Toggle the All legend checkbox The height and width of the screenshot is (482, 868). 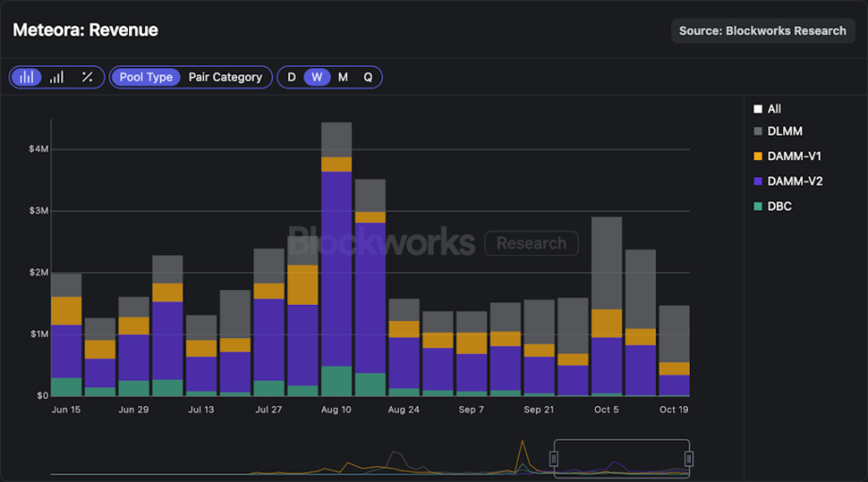758,109
